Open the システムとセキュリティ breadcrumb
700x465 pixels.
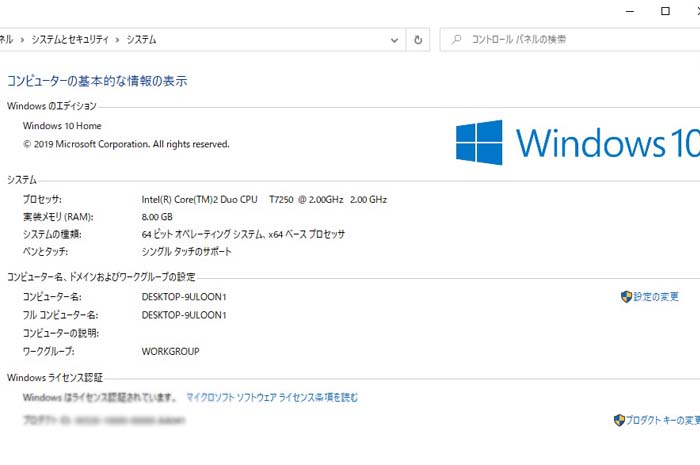pyautogui.click(x=70, y=40)
